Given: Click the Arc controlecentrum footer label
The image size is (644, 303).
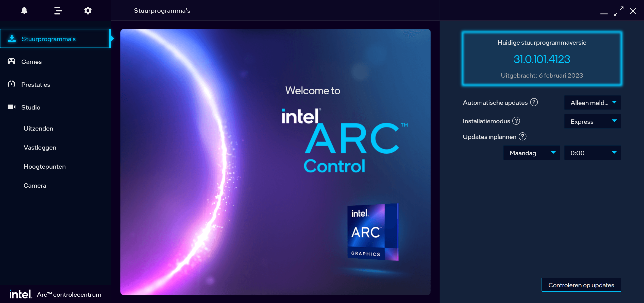Looking at the screenshot, I should coord(69,294).
